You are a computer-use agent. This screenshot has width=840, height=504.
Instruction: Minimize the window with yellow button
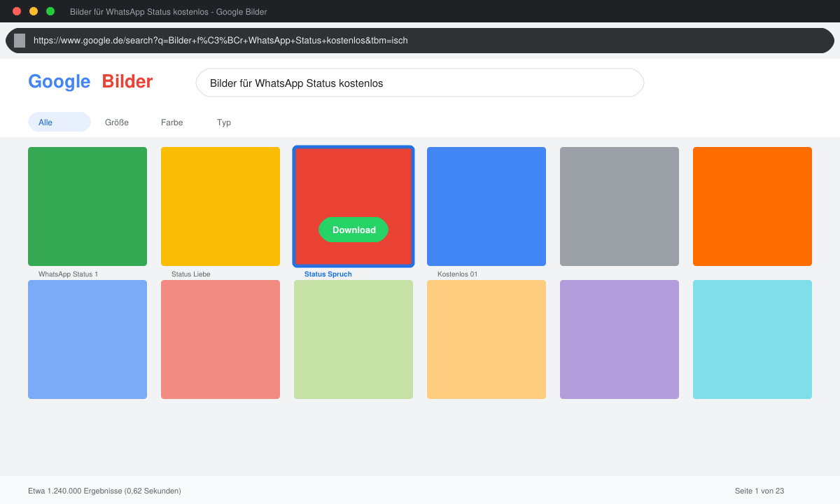[x=34, y=11]
